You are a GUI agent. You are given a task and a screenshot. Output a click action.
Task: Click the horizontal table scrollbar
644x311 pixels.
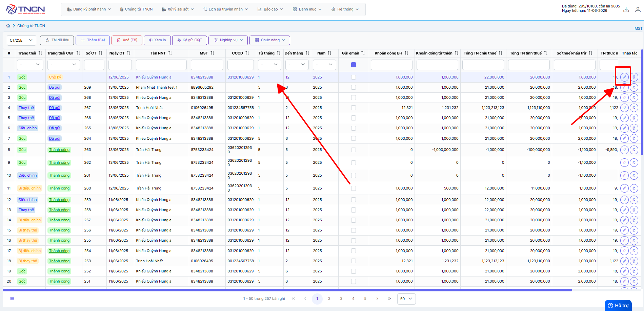pos(287,290)
